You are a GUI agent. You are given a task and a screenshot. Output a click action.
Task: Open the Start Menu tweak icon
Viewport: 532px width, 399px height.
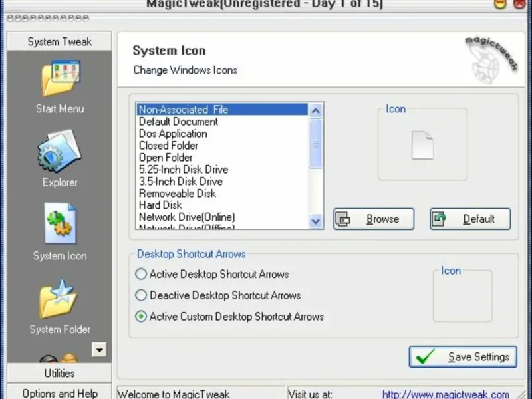point(60,79)
